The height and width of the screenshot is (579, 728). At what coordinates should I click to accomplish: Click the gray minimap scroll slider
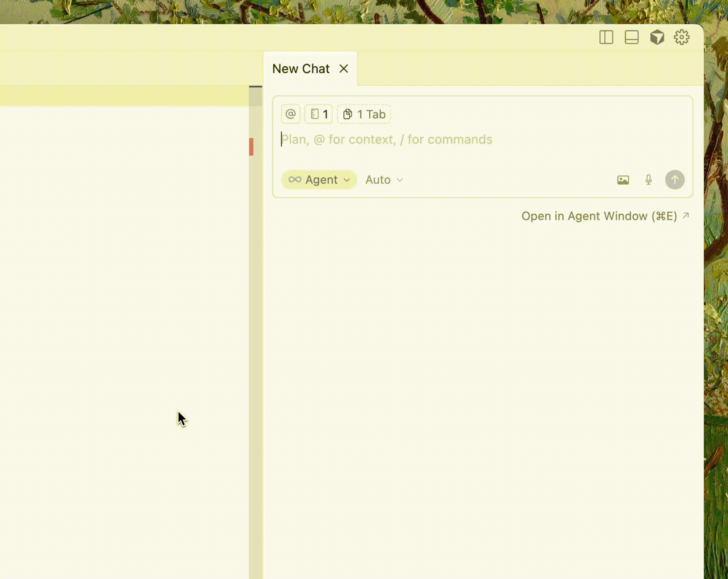click(x=256, y=96)
